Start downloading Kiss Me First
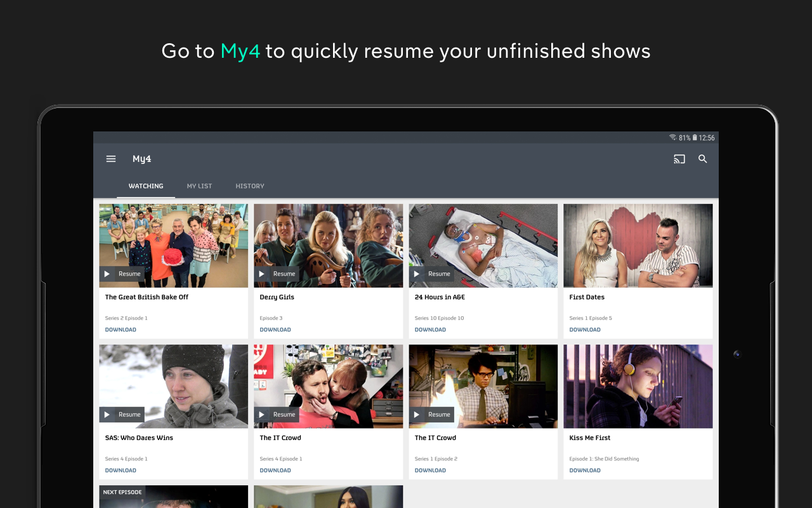Viewport: 812px width, 508px height. (584, 470)
